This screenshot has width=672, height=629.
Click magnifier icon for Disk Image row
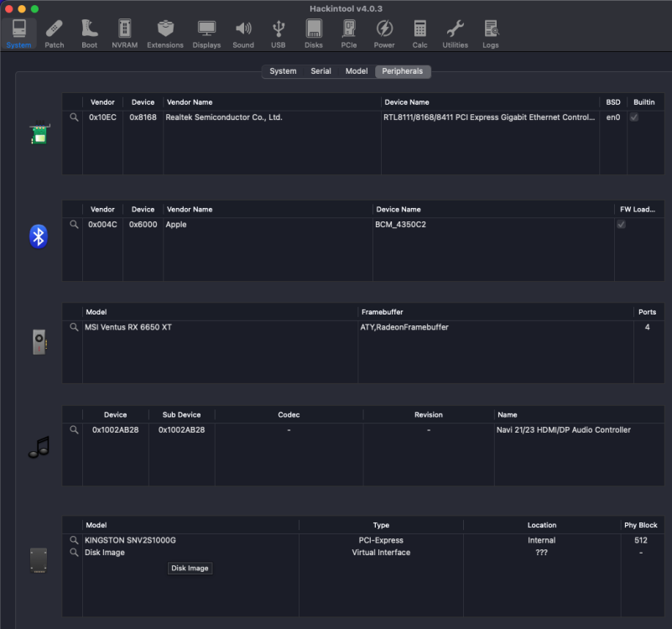pos(74,553)
